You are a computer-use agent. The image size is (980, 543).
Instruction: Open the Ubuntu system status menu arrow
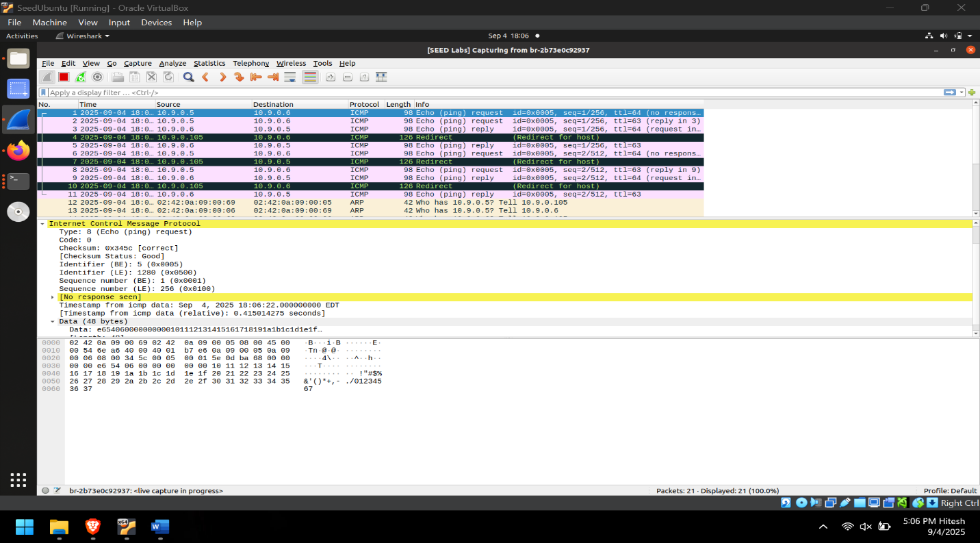click(970, 36)
